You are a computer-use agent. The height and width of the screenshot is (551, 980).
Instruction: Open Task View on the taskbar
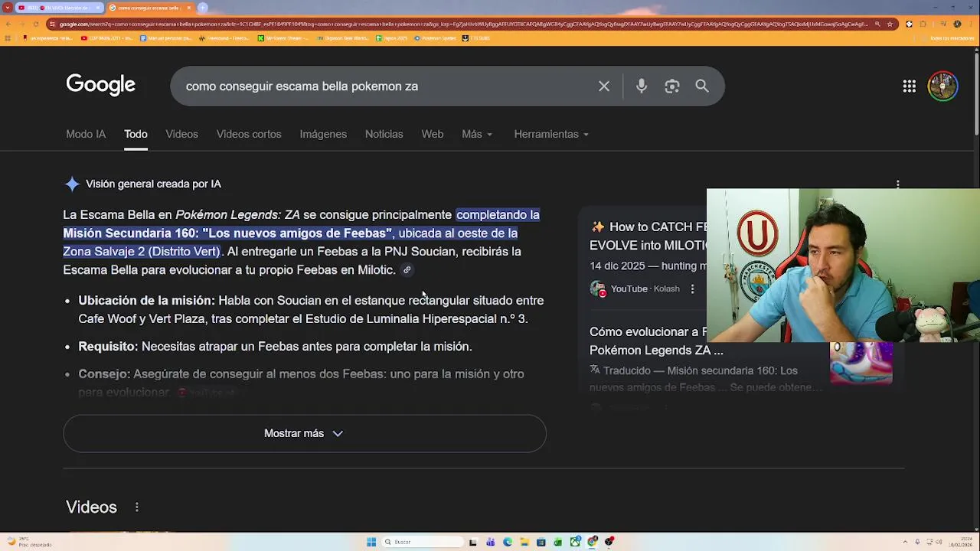click(x=472, y=542)
